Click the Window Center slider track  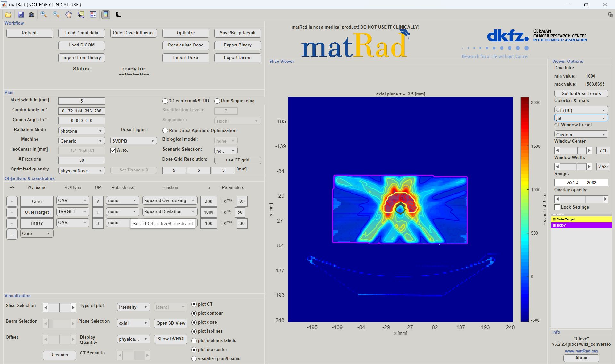(573, 150)
